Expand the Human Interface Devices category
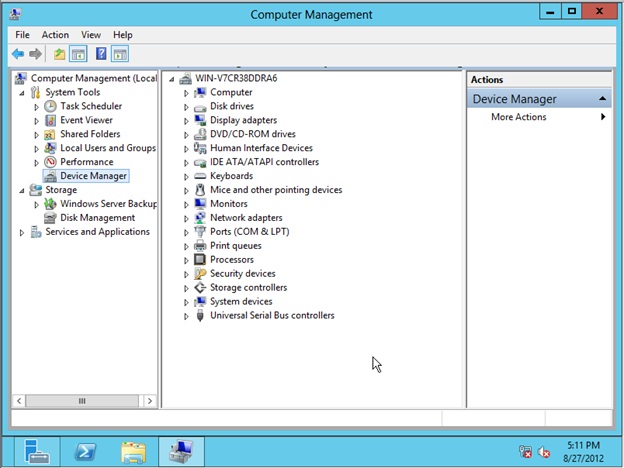Image resolution: width=624 pixels, height=468 pixels. click(x=186, y=148)
